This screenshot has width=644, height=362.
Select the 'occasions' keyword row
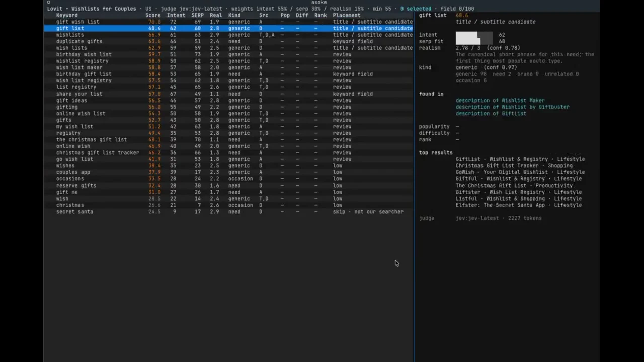(228, 178)
